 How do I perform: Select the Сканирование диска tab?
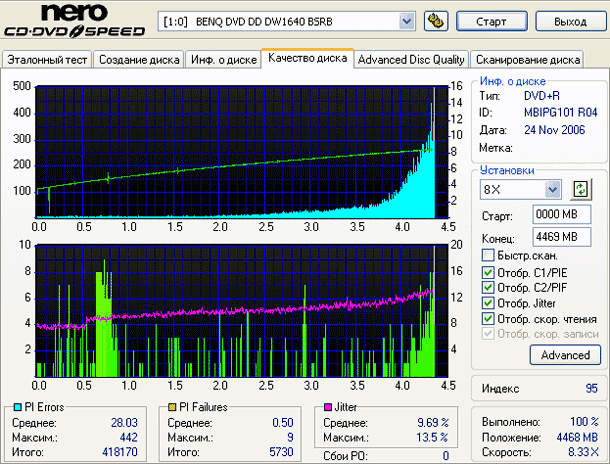[x=527, y=60]
